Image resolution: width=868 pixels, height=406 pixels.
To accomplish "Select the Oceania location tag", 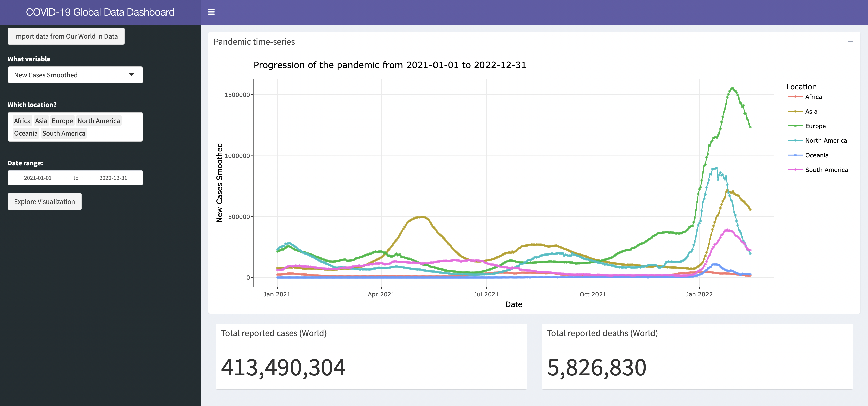I will [x=26, y=133].
